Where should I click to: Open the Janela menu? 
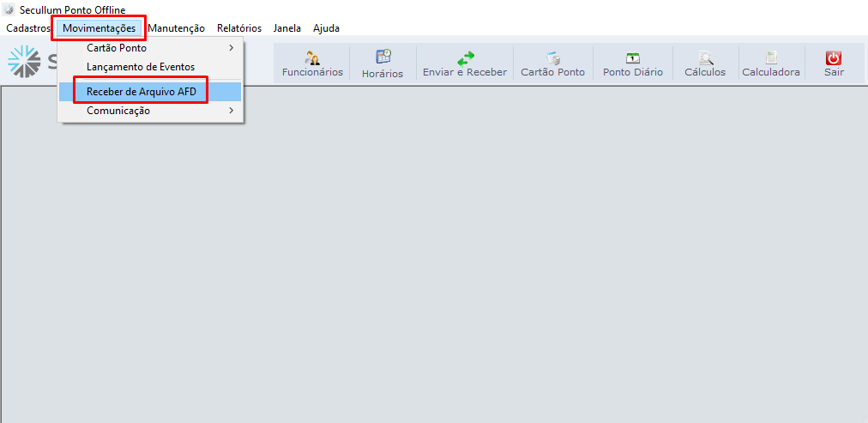tap(287, 28)
